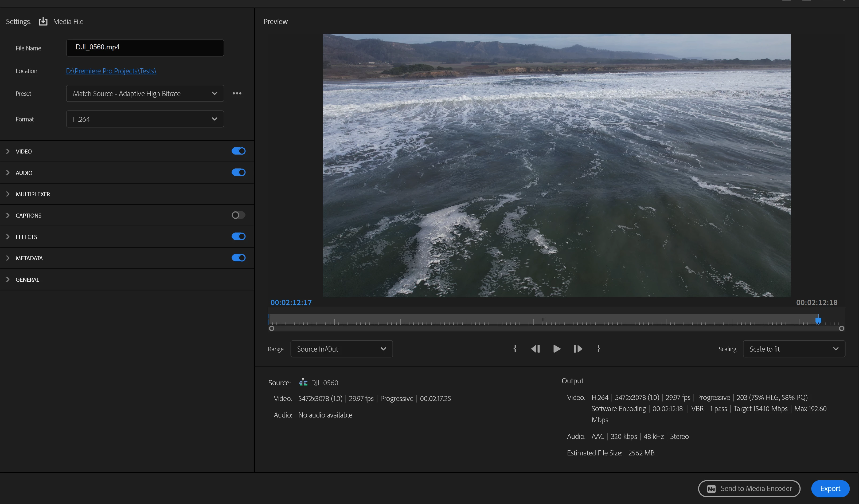Open preset options three-dot menu
859x504 pixels.
(237, 93)
